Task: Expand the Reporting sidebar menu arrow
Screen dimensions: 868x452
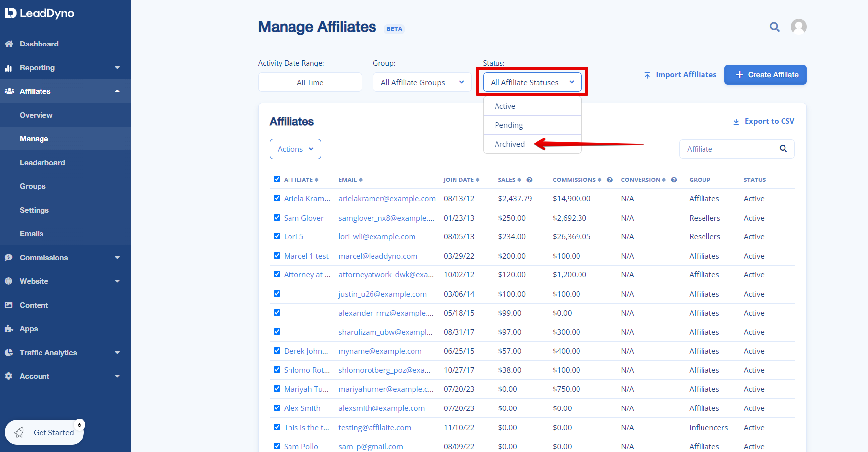Action: 117,68
